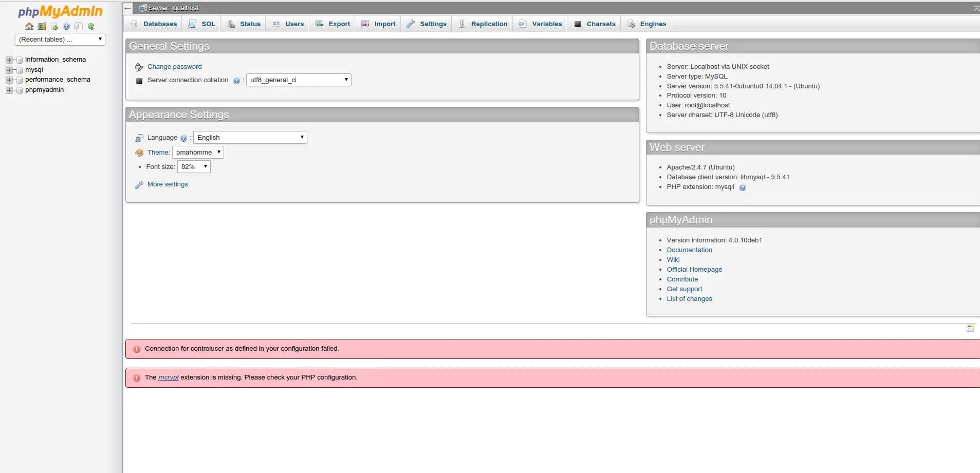980x473 pixels.
Task: Expand the information_schema tree node
Action: click(9, 60)
